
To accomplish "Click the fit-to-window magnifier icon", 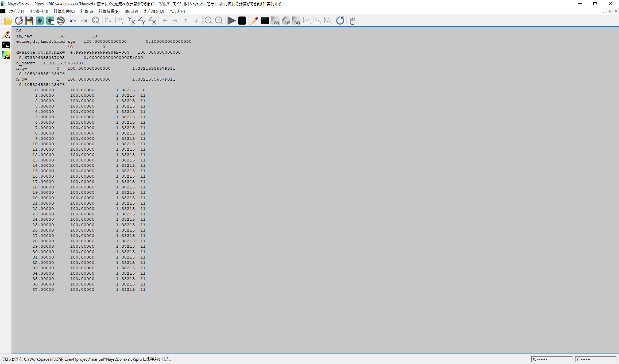I will (96, 21).
